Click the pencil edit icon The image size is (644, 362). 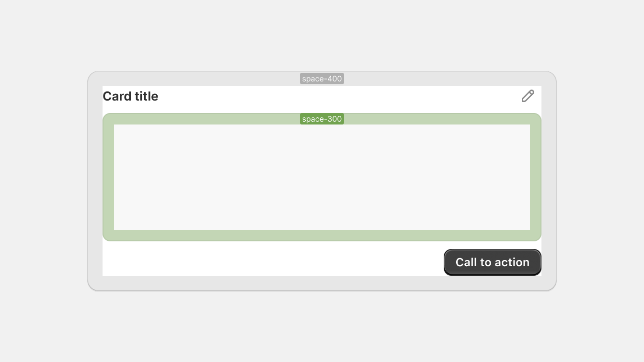coord(528,96)
